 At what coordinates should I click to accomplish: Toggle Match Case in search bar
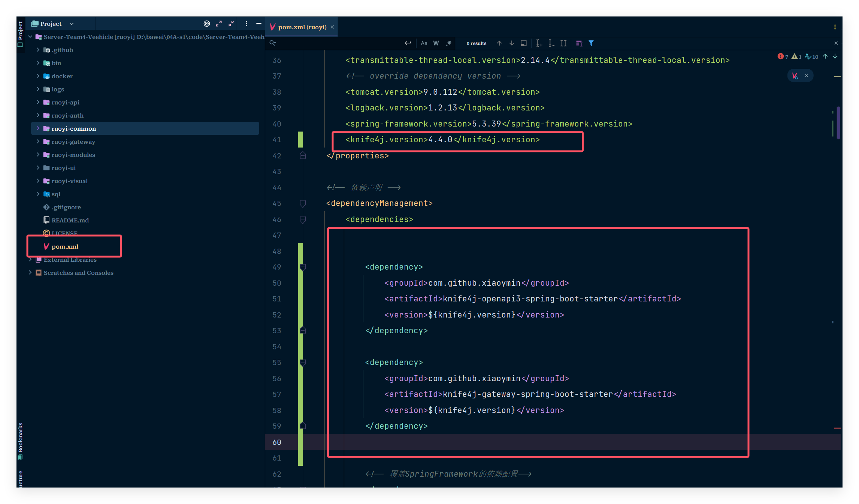424,43
